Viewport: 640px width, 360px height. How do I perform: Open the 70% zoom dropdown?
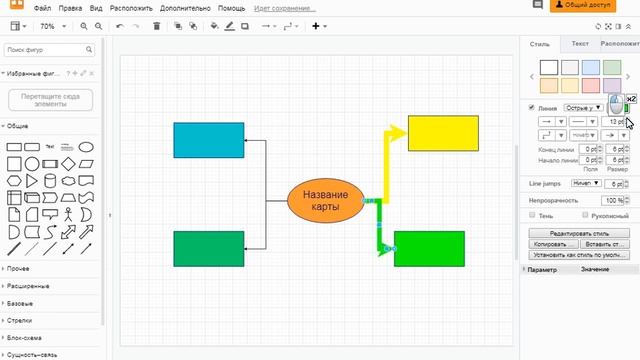click(53, 26)
